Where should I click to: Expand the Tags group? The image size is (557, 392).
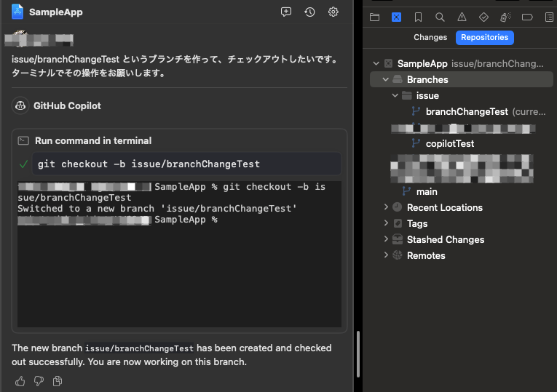(x=386, y=223)
